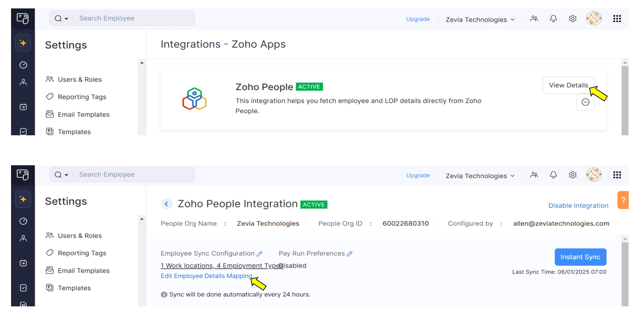Open Edit Employee Details Mapping link
This screenshot has height=319, width=644.
coord(206,276)
